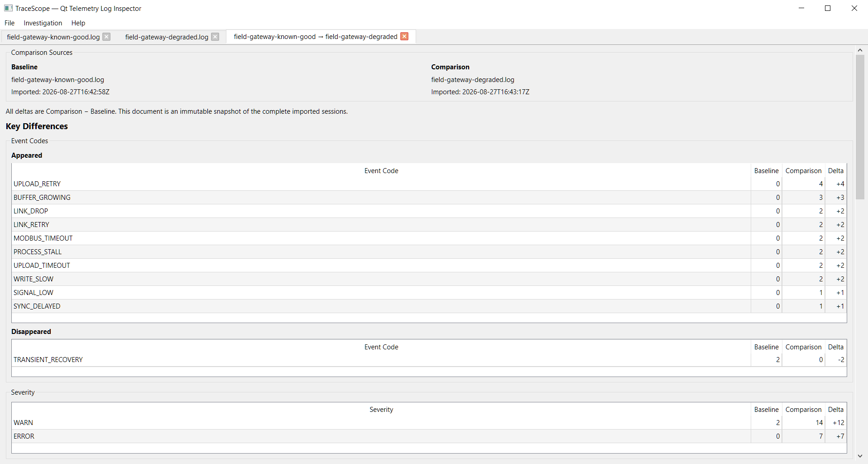Click the vertical scrollbar thumb

(860, 127)
